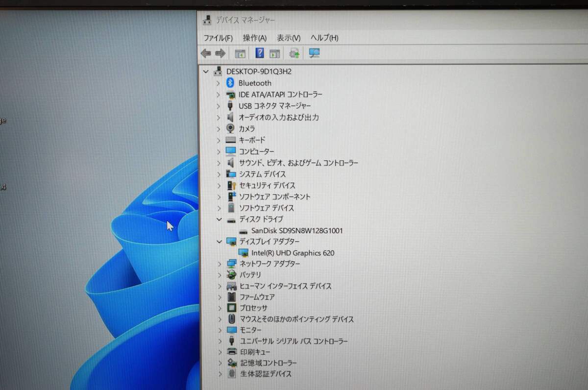Screen dimensions: 588x390
Task: Collapse the ディスク ドライブ branch
Action: point(219,219)
